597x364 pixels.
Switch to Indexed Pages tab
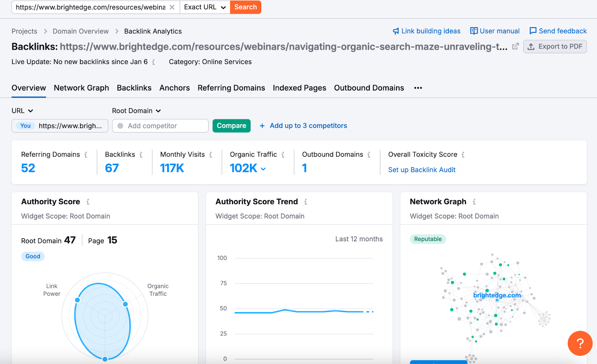click(299, 88)
